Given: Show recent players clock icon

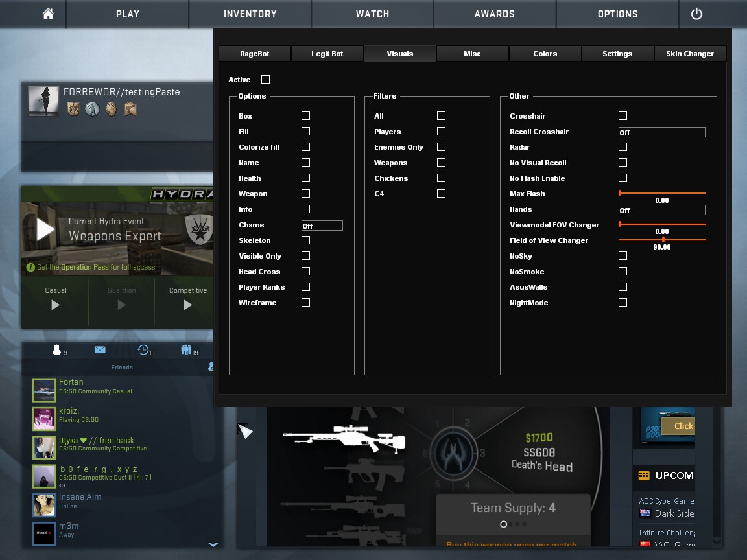Looking at the screenshot, I should [x=143, y=350].
